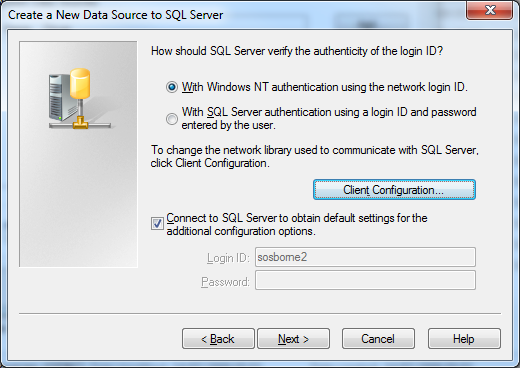The image size is (520, 368).
Task: Cancel the data source wizard
Action: pyautogui.click(x=378, y=339)
